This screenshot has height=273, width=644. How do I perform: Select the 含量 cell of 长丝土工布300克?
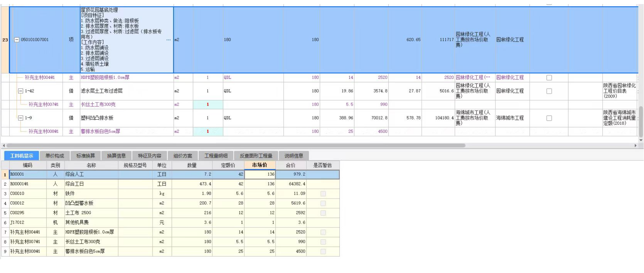tap(208, 105)
